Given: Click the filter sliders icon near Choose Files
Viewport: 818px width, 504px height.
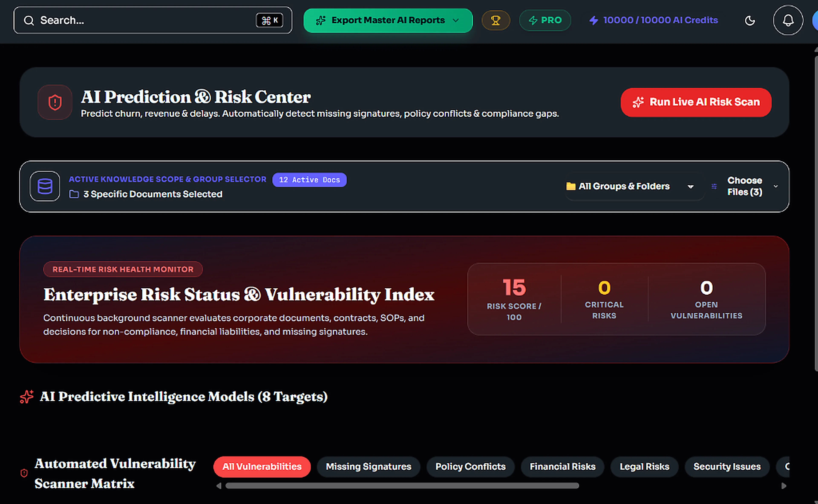Looking at the screenshot, I should pos(714,186).
